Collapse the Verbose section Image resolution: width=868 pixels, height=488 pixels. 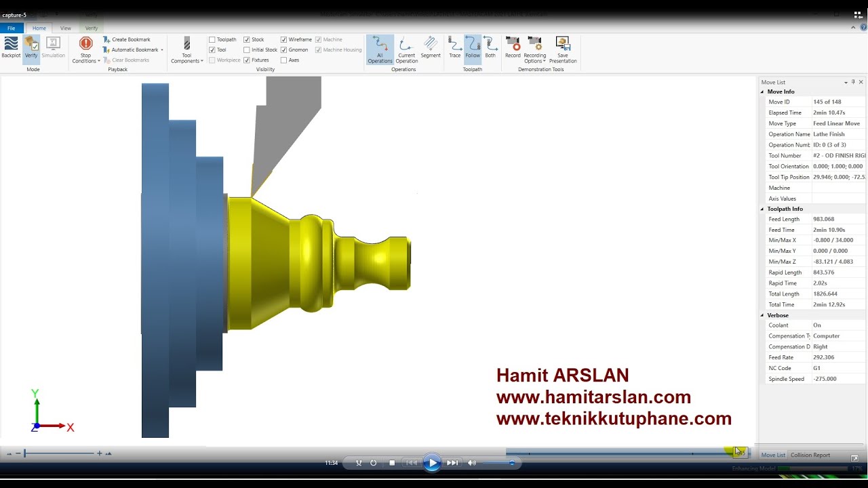tap(762, 315)
